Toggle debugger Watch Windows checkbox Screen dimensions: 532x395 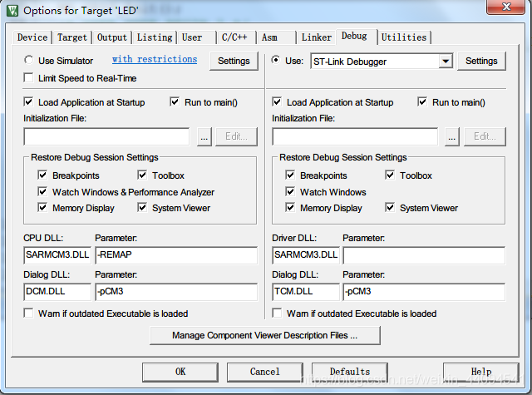click(290, 192)
